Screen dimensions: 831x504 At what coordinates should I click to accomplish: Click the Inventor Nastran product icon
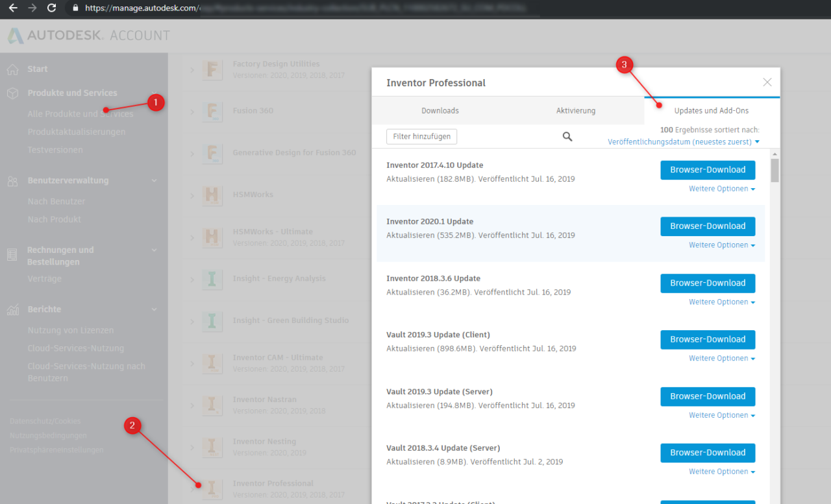pyautogui.click(x=212, y=405)
